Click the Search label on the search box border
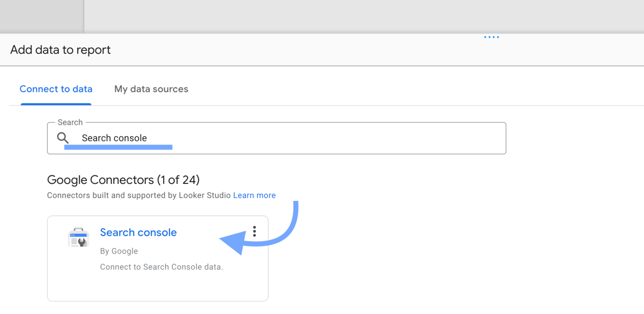 point(70,122)
